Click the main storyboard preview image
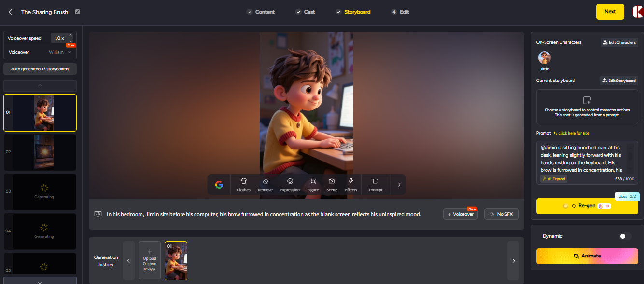Image resolution: width=644 pixels, height=284 pixels. (307, 115)
